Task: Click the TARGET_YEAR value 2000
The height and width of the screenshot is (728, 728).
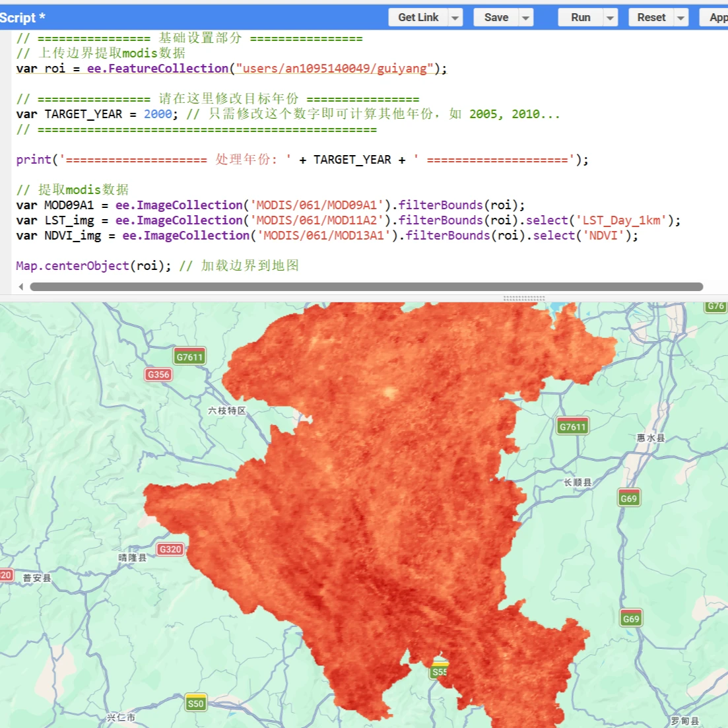Action: click(x=157, y=114)
